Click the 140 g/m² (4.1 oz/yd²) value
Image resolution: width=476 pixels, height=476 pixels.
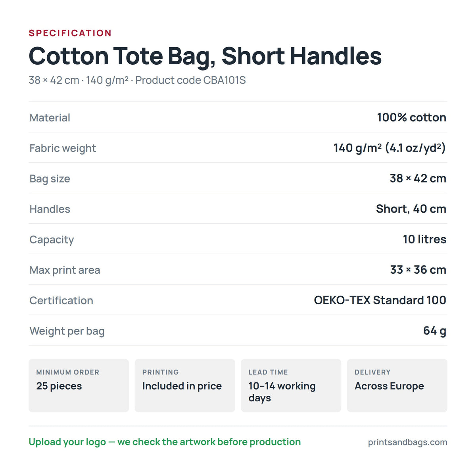click(390, 148)
